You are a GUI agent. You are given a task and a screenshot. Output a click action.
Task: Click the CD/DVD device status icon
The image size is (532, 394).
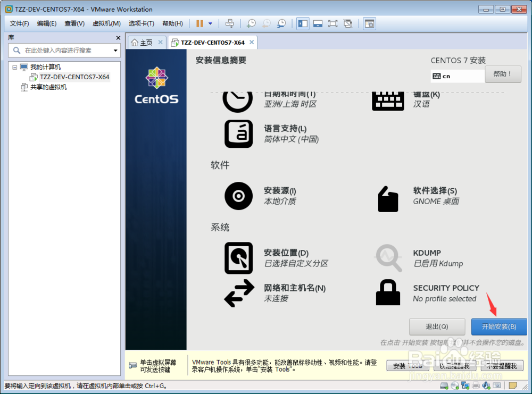[455, 385]
